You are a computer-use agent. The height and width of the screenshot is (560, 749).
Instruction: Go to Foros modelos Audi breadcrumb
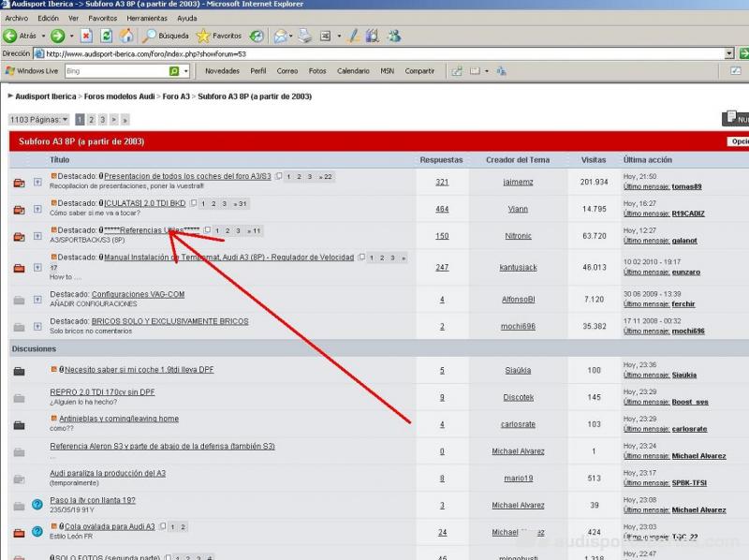tap(120, 96)
